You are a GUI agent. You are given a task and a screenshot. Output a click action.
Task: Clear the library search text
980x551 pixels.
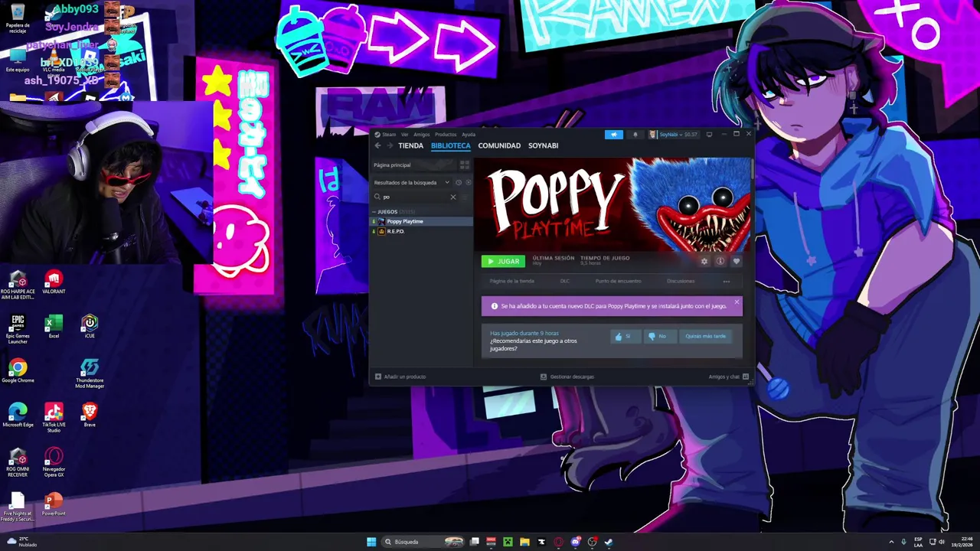coord(452,197)
